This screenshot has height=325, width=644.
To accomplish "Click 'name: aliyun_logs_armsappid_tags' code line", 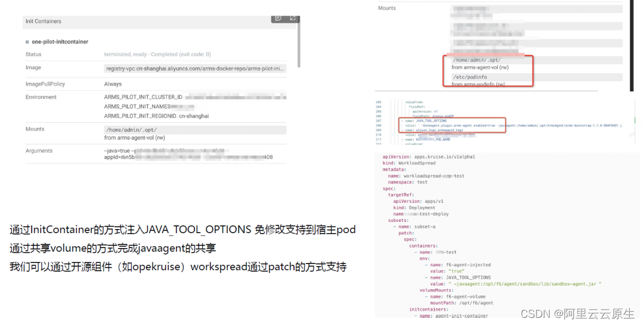I will (432, 130).
